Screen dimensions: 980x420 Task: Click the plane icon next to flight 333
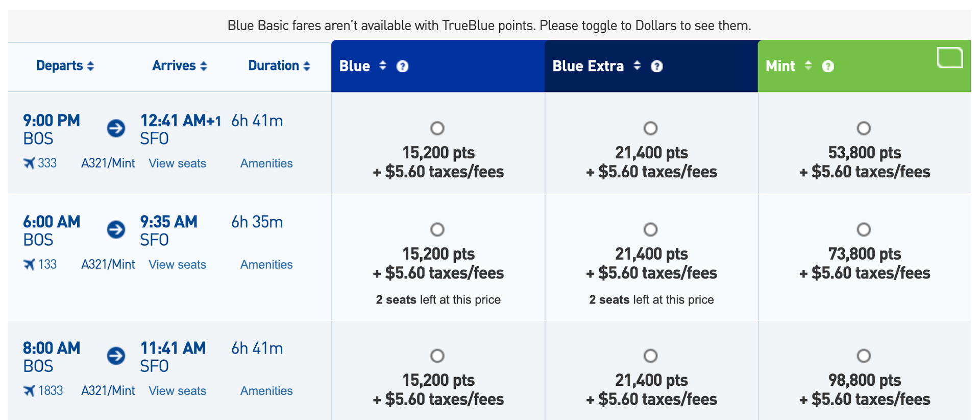[30, 163]
